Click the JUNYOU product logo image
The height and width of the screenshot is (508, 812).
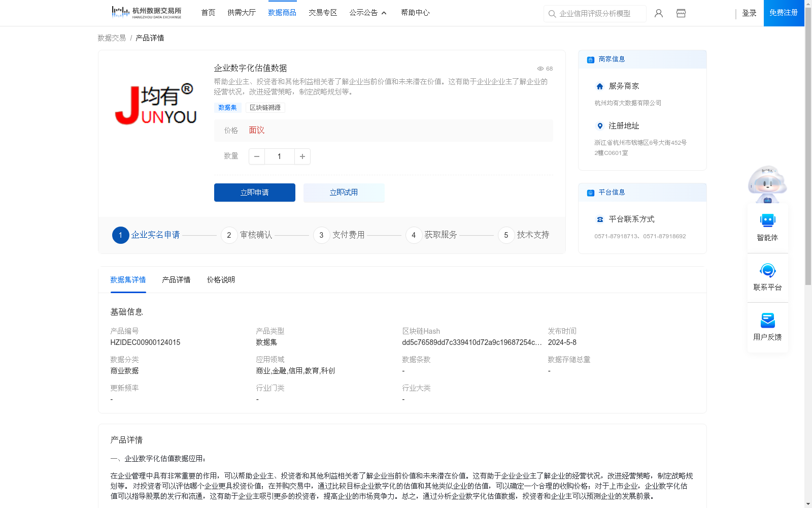[156, 104]
